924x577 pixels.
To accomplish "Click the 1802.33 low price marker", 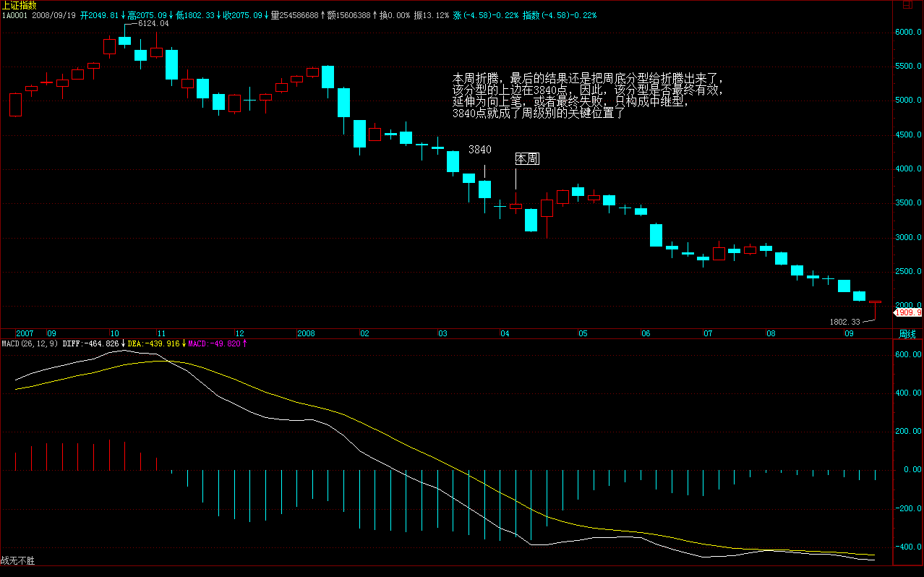I will [845, 322].
